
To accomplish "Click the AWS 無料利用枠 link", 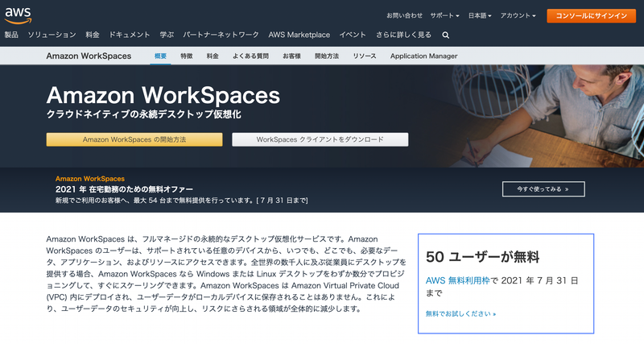I will click(457, 280).
